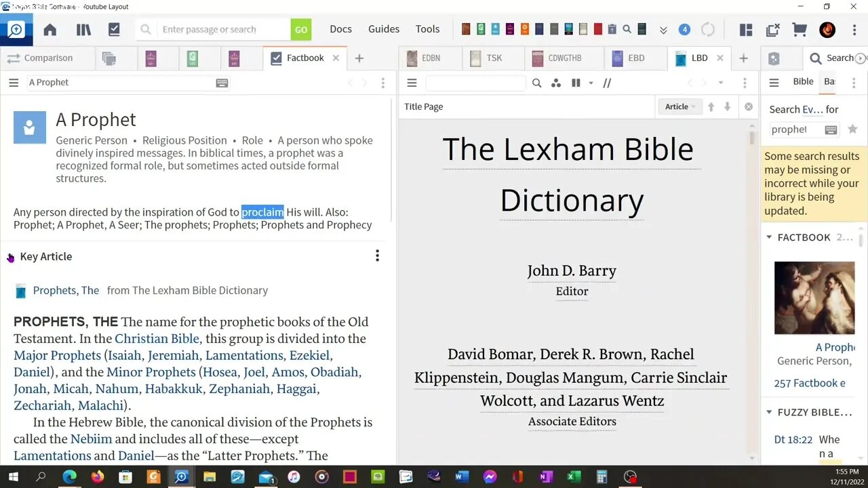Close the Factbook tab
The height and width of the screenshot is (488, 868).
click(335, 58)
